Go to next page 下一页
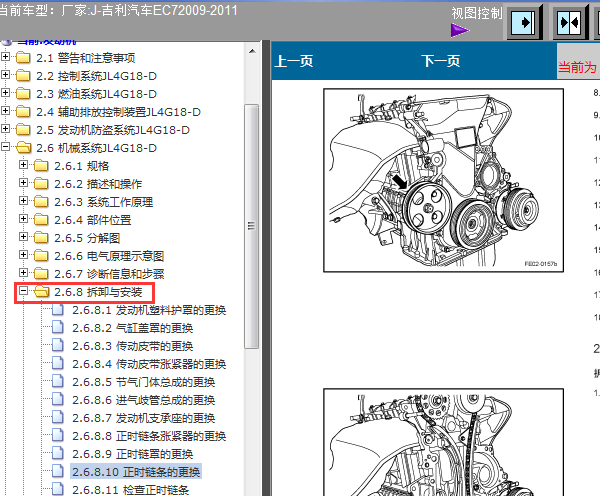The height and width of the screenshot is (496, 600). (x=440, y=61)
